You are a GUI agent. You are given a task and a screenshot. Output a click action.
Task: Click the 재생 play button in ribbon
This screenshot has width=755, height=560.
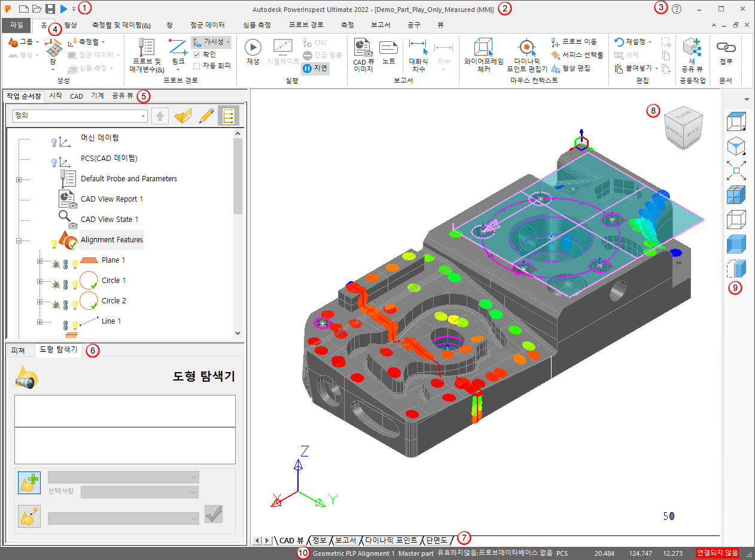pyautogui.click(x=252, y=52)
